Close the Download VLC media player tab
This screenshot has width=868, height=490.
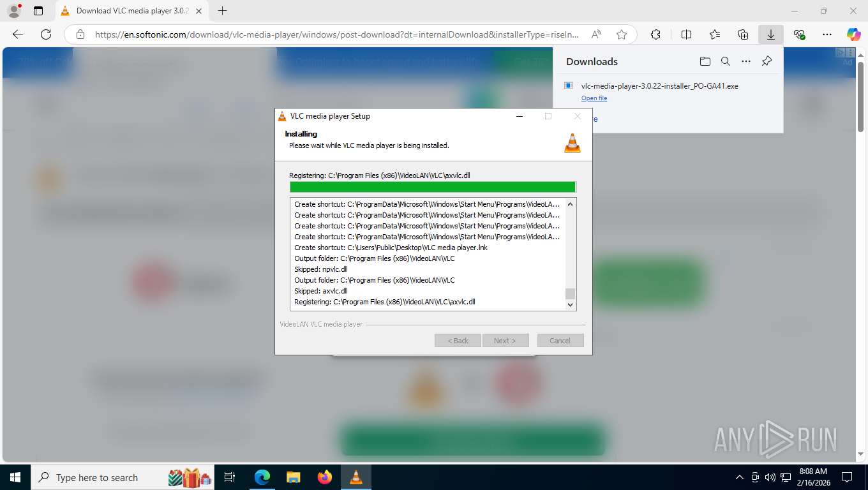pyautogui.click(x=199, y=11)
